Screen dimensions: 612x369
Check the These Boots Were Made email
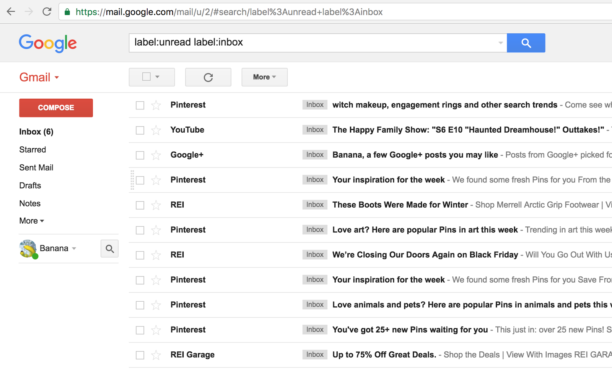pos(140,205)
